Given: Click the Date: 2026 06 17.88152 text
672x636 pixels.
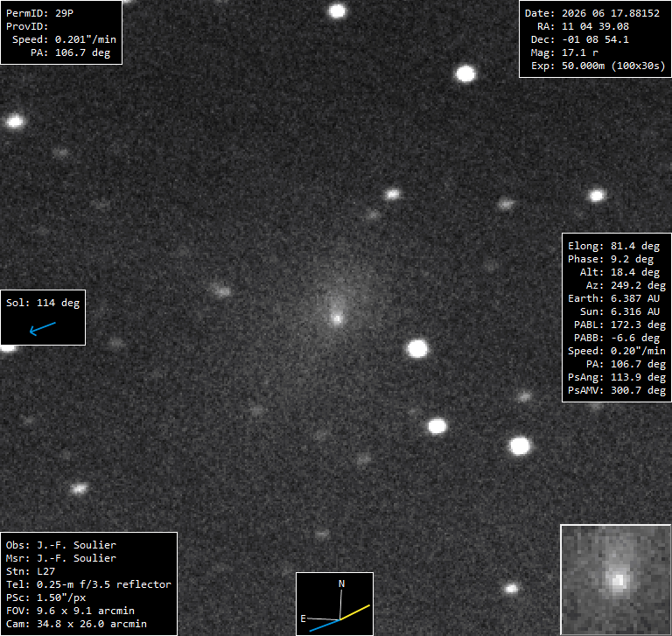Looking at the screenshot, I should tap(592, 13).
